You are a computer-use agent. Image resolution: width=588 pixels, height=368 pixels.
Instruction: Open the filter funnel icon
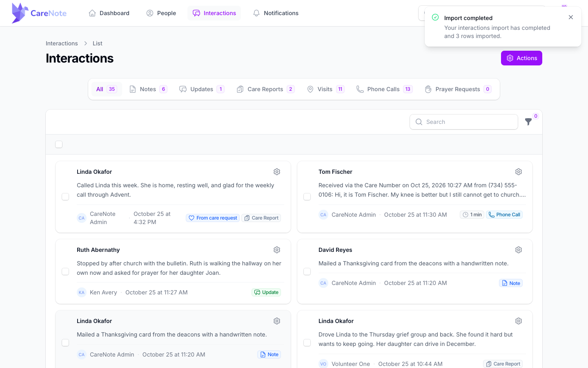[x=528, y=122]
